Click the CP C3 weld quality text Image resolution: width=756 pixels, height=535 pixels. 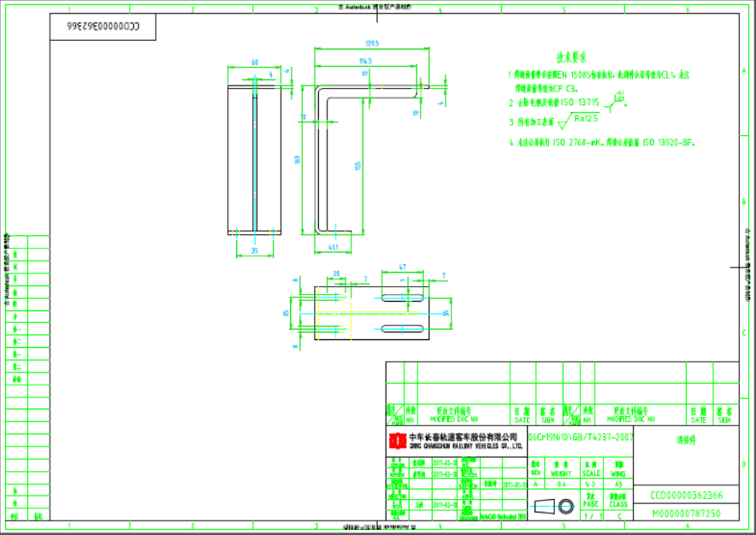pos(565,88)
